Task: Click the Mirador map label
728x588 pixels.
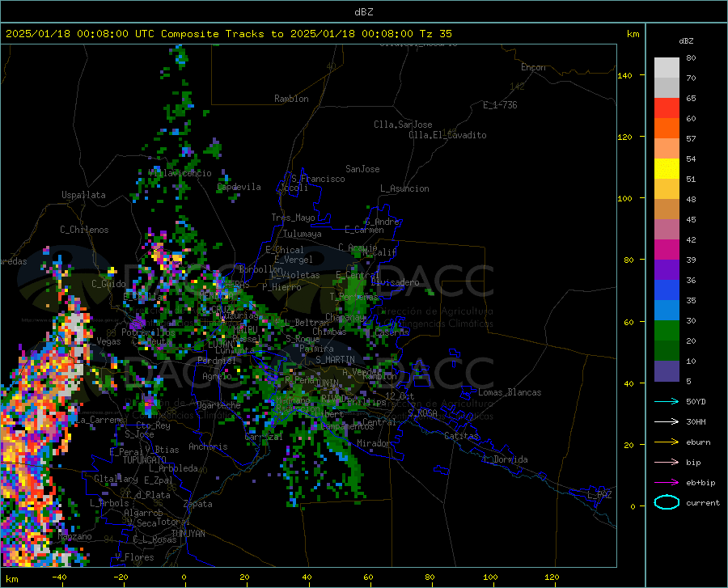Action: tap(373, 443)
